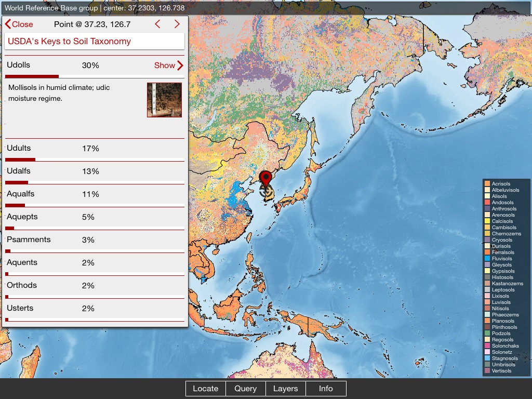Image resolution: width=532 pixels, height=399 pixels.
Task: Select the Aqualfs 11% row
Action: pos(95,195)
